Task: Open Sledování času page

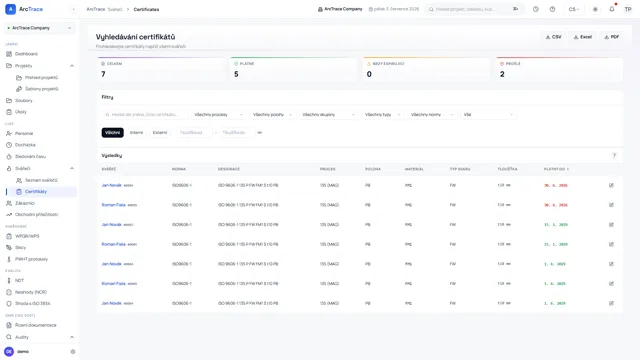Action: click(31, 156)
